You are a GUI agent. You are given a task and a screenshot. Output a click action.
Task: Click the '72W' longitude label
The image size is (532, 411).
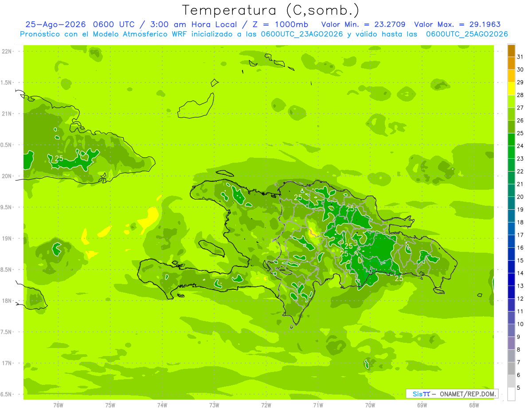click(266, 405)
